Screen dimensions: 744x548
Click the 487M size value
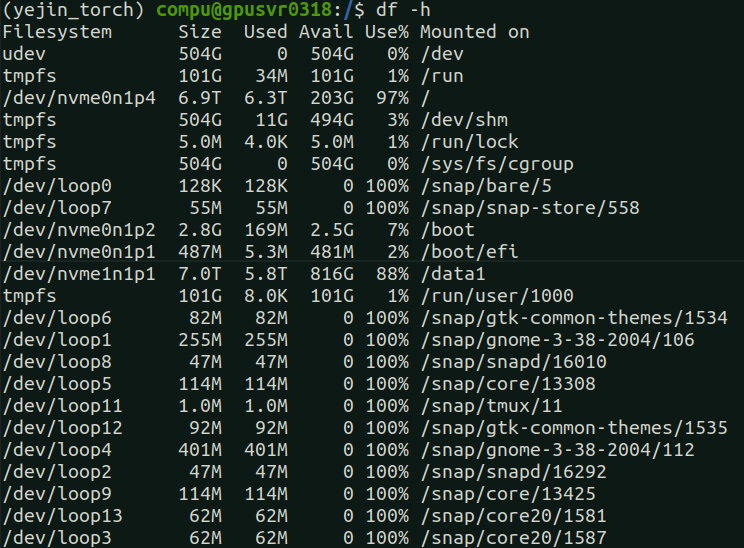[200, 252]
